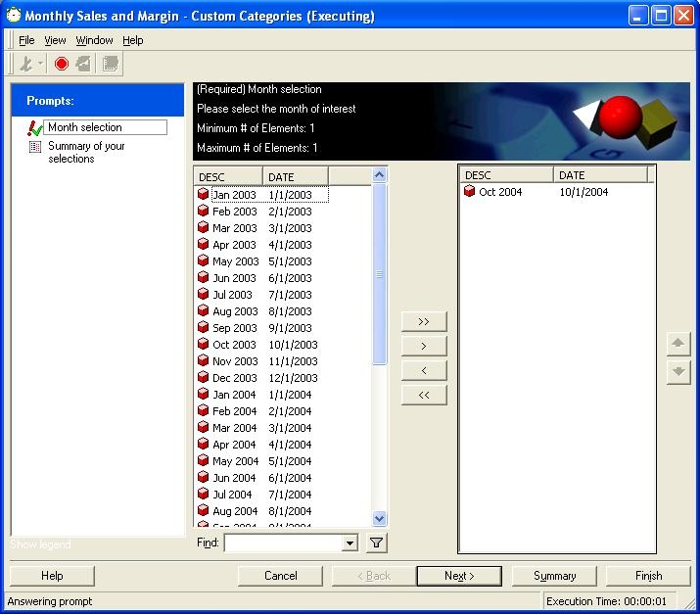
Task: Click the filter funnel icon beside Find
Action: [x=375, y=543]
